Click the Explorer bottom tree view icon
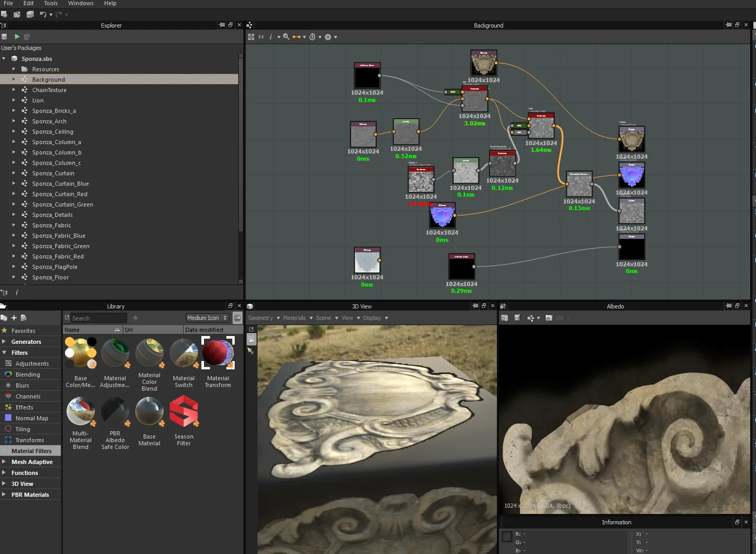Viewport: 756px width, 554px height. pyautogui.click(x=4, y=292)
